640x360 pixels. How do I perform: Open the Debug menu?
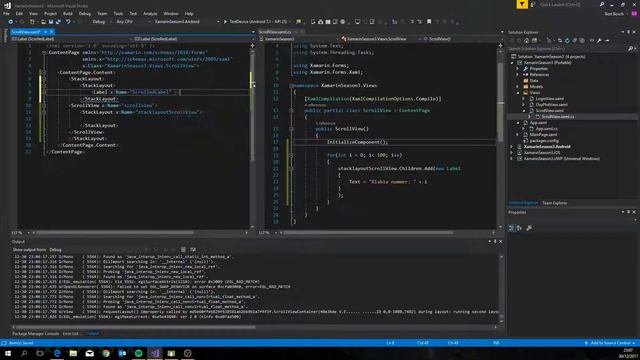[84, 13]
